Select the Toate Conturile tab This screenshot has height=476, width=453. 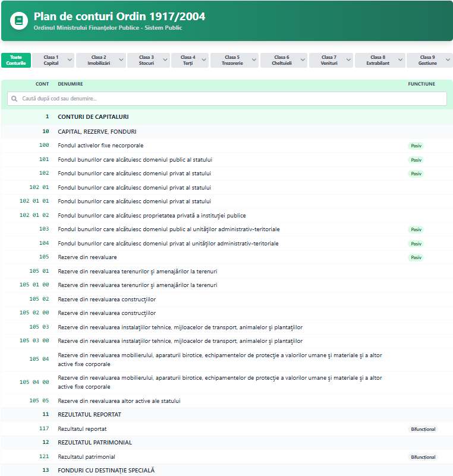tap(16, 60)
